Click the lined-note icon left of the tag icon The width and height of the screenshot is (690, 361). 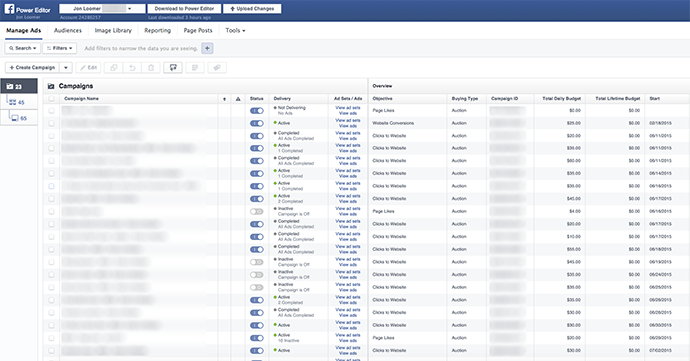tap(195, 67)
